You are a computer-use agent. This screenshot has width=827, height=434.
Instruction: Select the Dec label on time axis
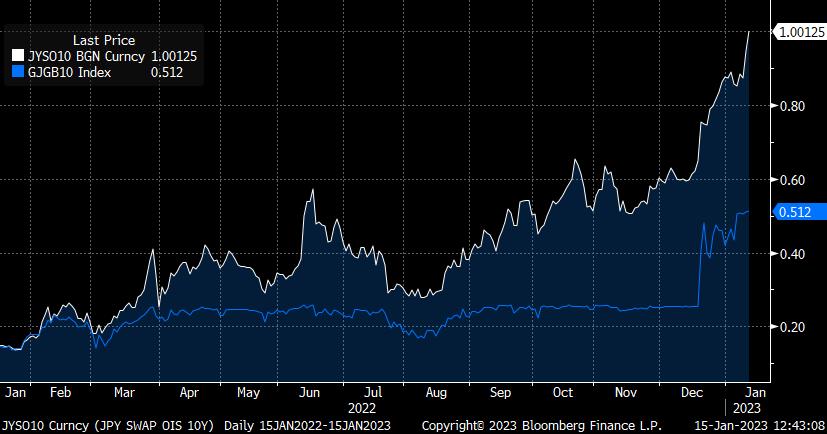coord(688,393)
